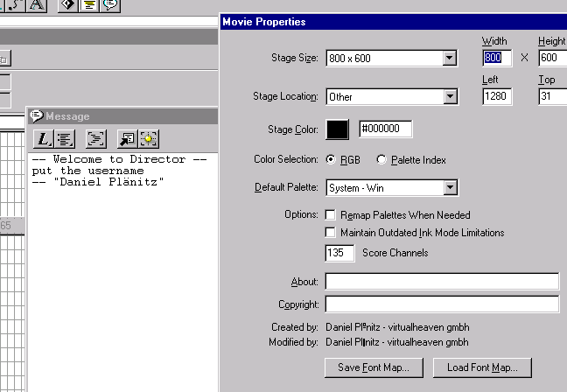
Task: Click the Message window speech-bubble toolbar icon
Action: 110,5
